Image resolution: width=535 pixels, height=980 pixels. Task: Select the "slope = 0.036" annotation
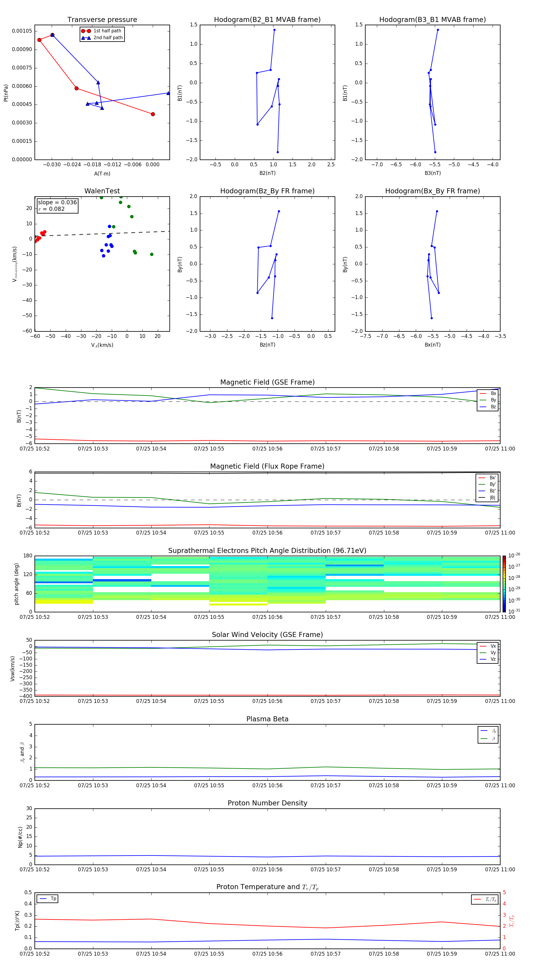click(57, 203)
